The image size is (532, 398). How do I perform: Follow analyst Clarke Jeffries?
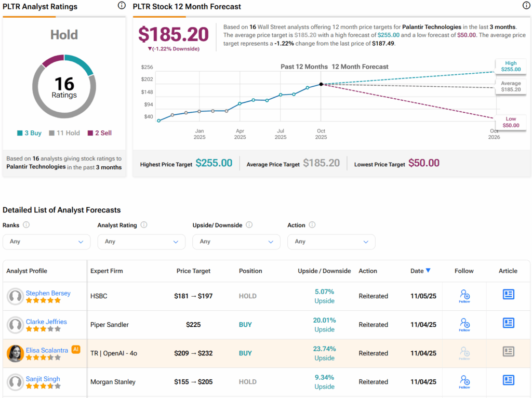click(464, 324)
